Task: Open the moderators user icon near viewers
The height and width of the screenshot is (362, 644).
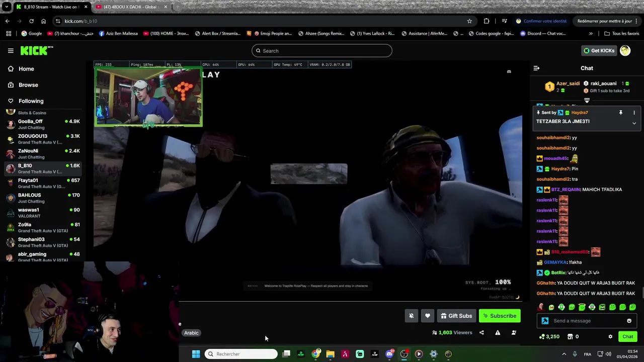Action: pyautogui.click(x=514, y=333)
